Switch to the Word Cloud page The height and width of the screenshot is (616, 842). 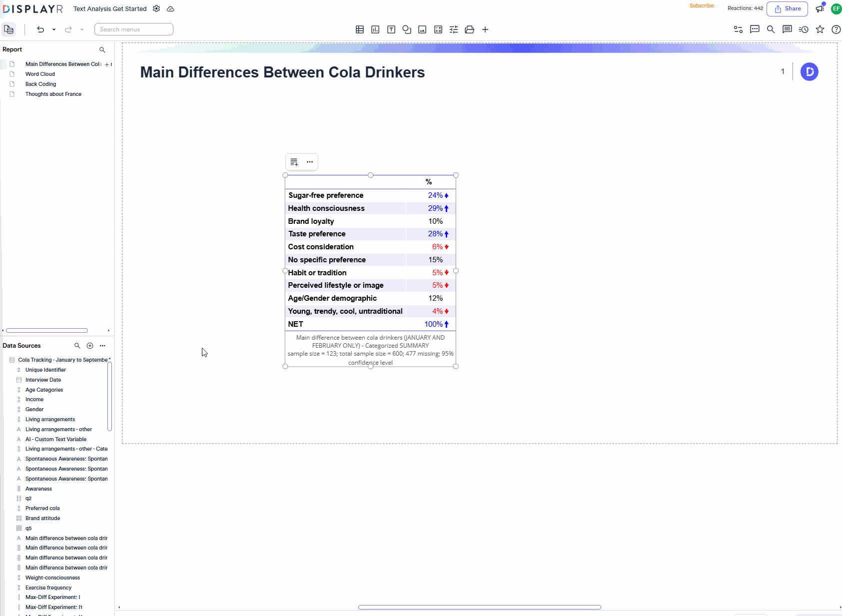click(x=40, y=74)
